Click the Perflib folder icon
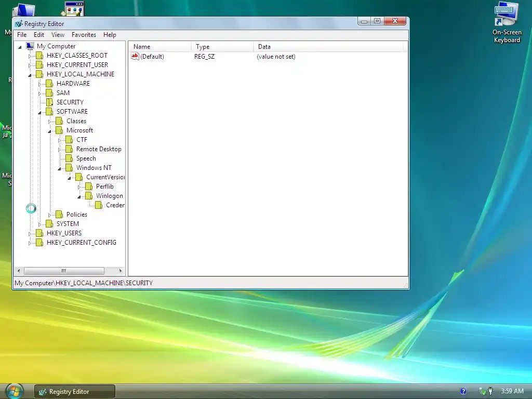532x399 pixels. pyautogui.click(x=88, y=187)
